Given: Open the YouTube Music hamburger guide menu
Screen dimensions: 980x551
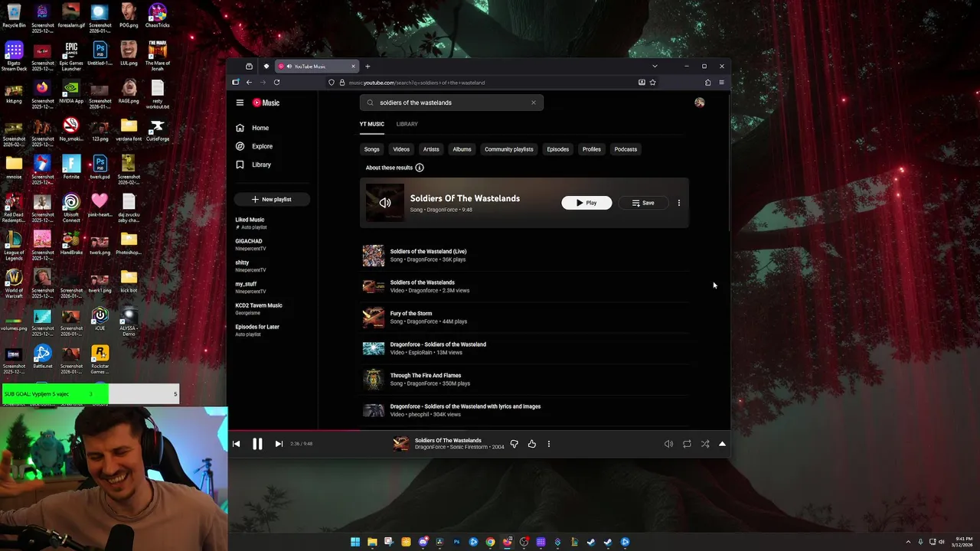Looking at the screenshot, I should pos(240,103).
